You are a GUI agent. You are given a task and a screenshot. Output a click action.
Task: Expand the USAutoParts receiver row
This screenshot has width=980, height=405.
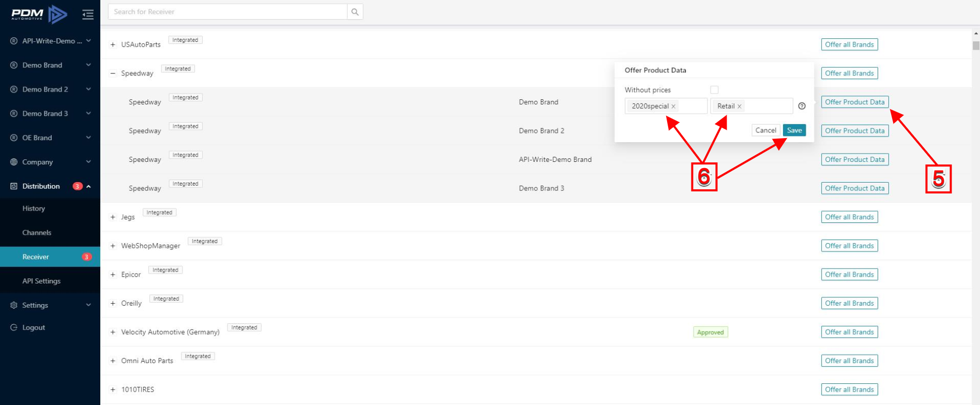pyautogui.click(x=113, y=44)
